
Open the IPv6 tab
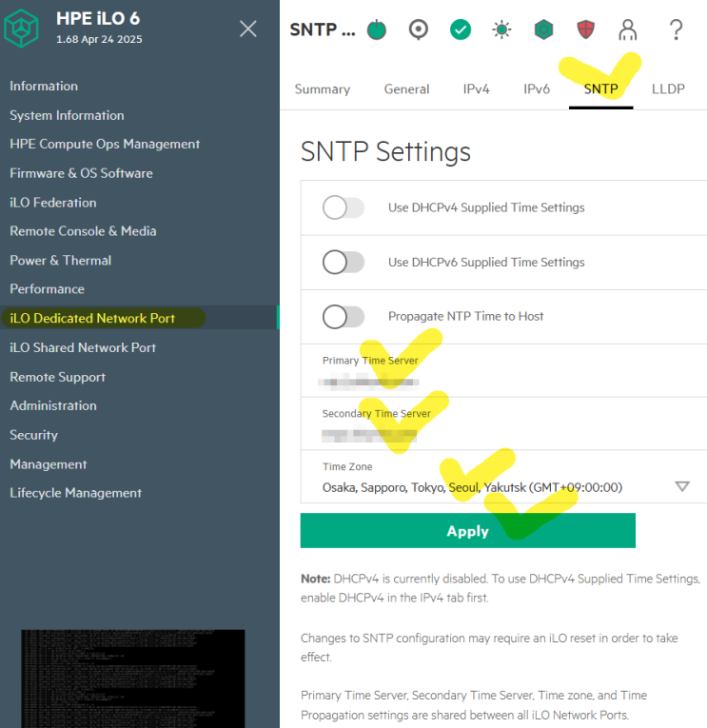coord(537,89)
